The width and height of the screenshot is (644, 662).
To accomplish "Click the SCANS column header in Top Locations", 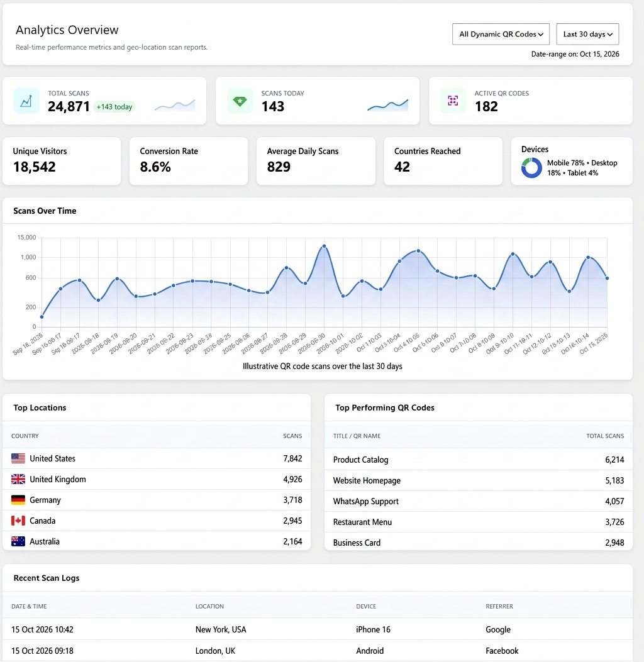I will point(292,436).
